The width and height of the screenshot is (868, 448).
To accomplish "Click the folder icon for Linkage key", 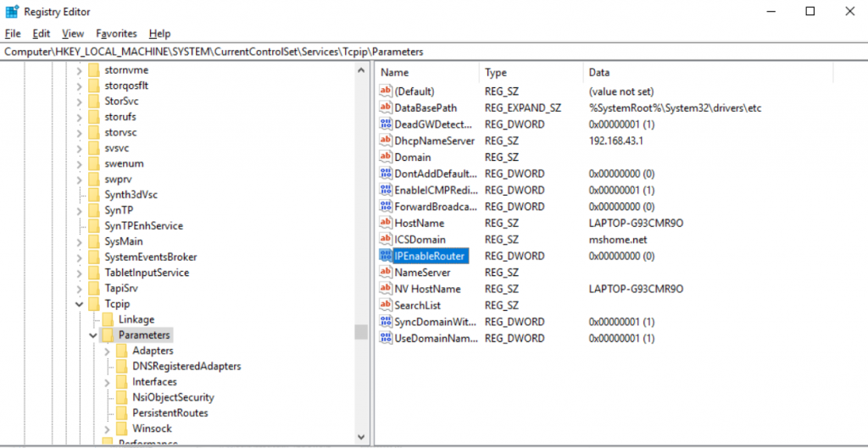I will point(108,319).
